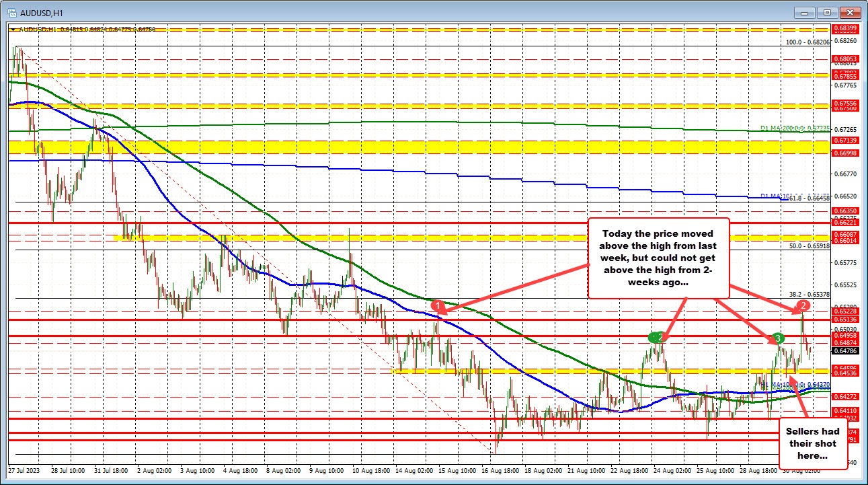This screenshot has height=485, width=868.
Task: Select red circled marker 2 at the swing high
Action: pyautogui.click(x=802, y=306)
